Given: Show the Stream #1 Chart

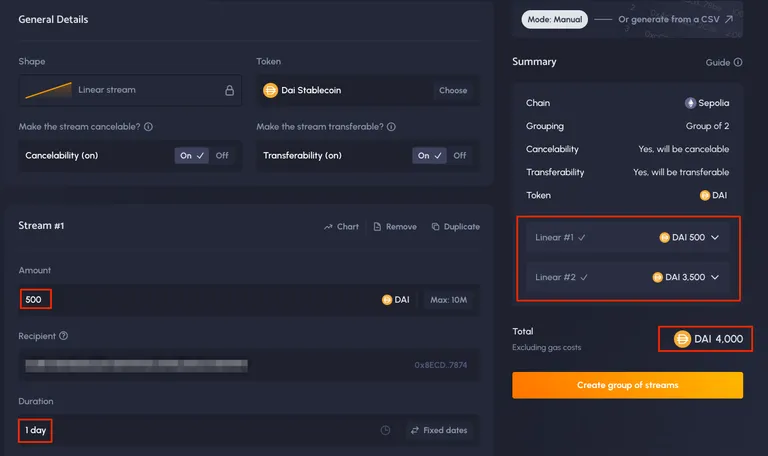Looking at the screenshot, I should click(x=341, y=227).
